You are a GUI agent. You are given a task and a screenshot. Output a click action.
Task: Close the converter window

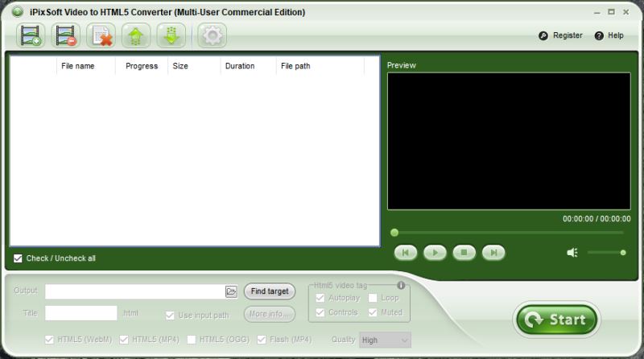[x=626, y=12]
